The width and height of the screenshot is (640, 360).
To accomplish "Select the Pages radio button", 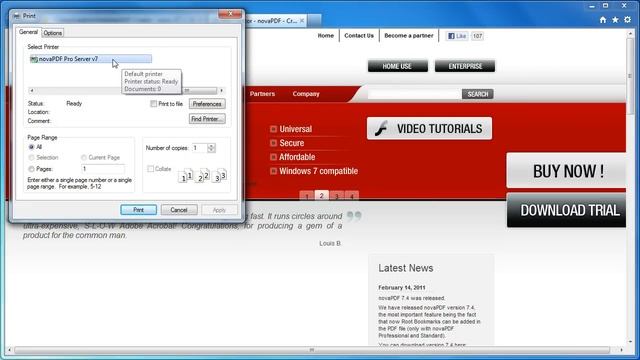I will pyautogui.click(x=31, y=169).
